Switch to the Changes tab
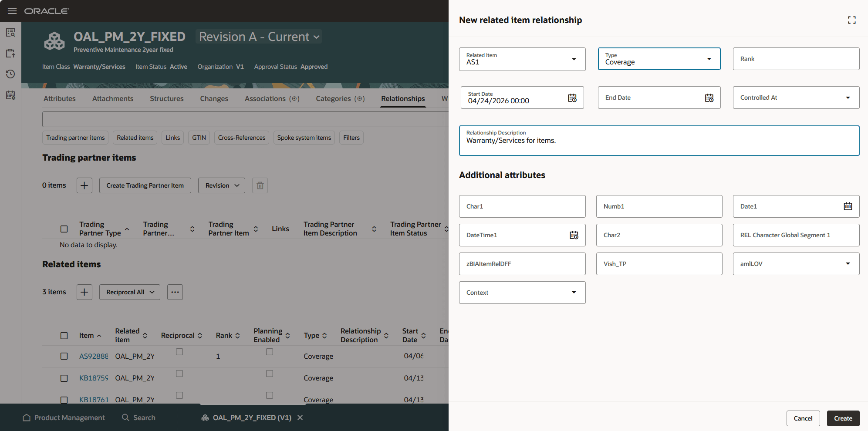The image size is (868, 431). (x=214, y=99)
